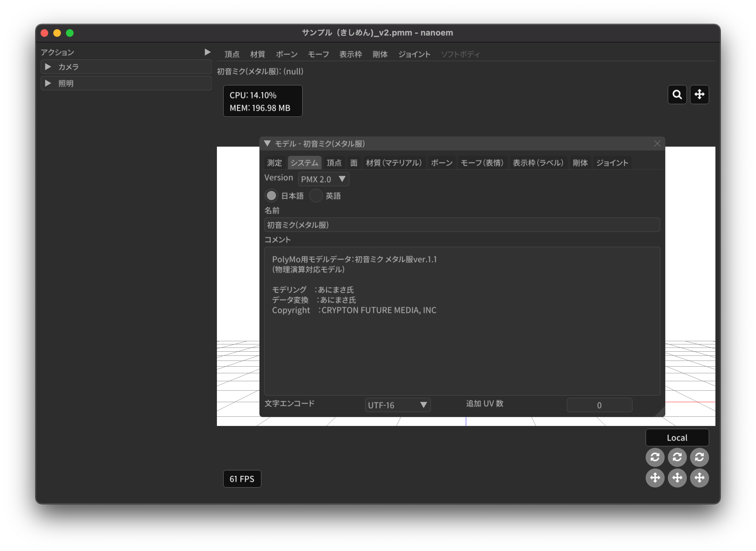Toggle the Local transform mode button
The width and height of the screenshot is (756, 551).
[677, 438]
